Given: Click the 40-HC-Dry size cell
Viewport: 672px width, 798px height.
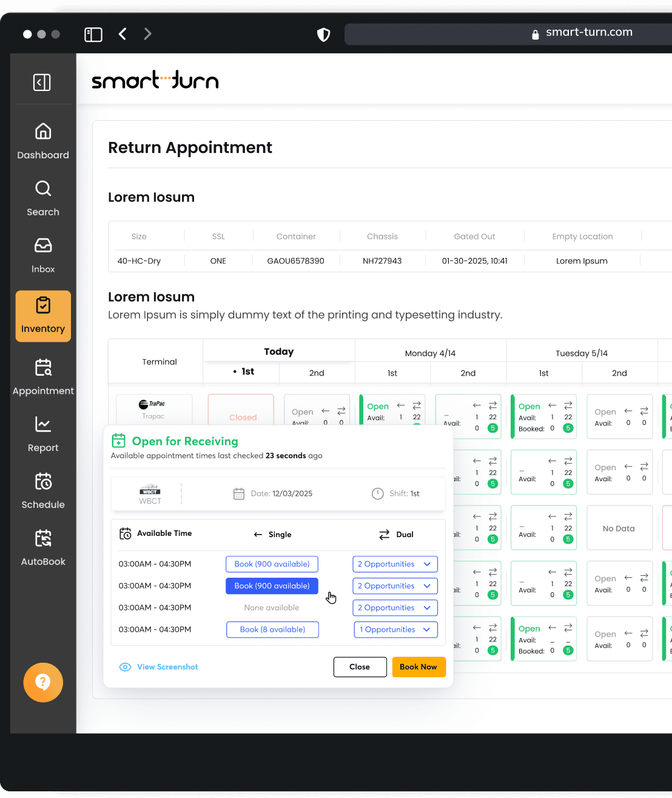Looking at the screenshot, I should 139,261.
